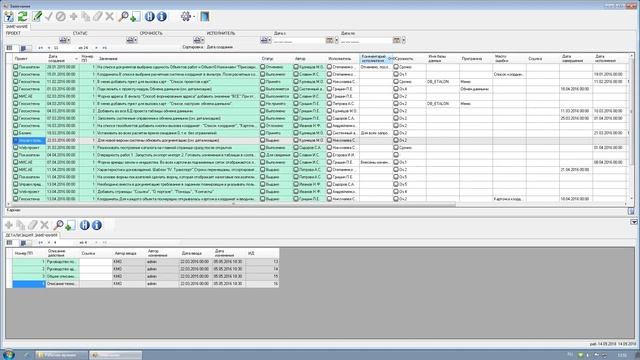Click the grey checkmark icon in the top toolbar
This screenshot has height=360, width=640.
[x=49, y=16]
